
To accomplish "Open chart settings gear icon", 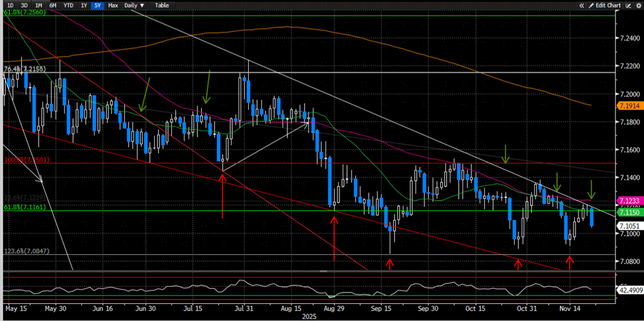I will [638, 5].
